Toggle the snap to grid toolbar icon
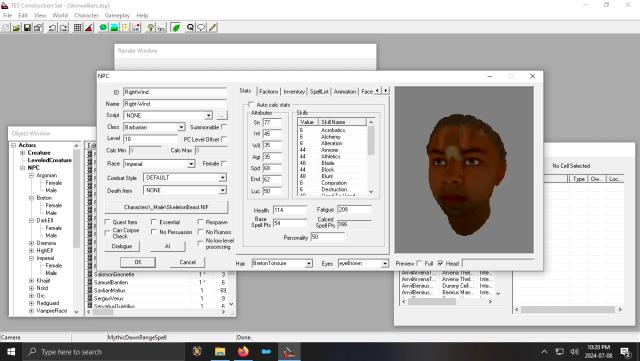This screenshot has height=361, width=640. (x=78, y=27)
